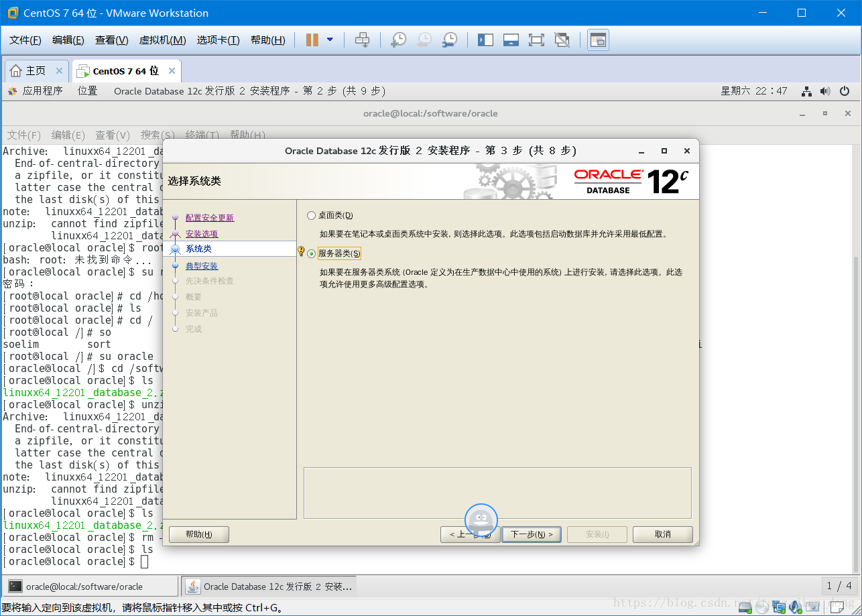This screenshot has width=862, height=616.
Task: Click the 1 / 4 workspace switcher
Action: [839, 586]
